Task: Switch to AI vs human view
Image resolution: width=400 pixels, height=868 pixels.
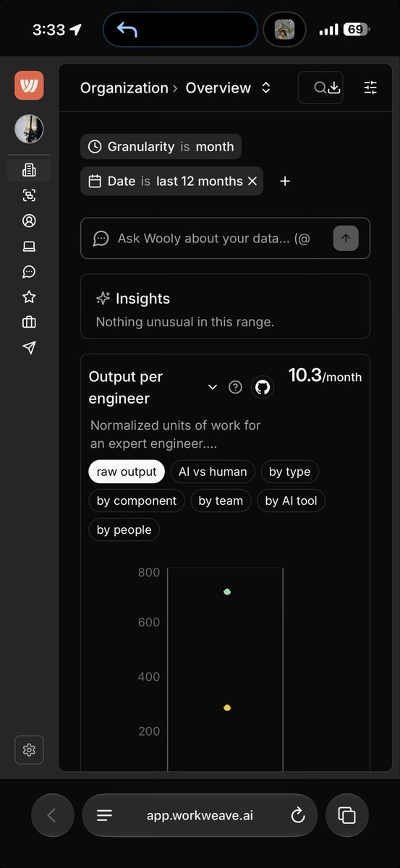Action: click(213, 472)
